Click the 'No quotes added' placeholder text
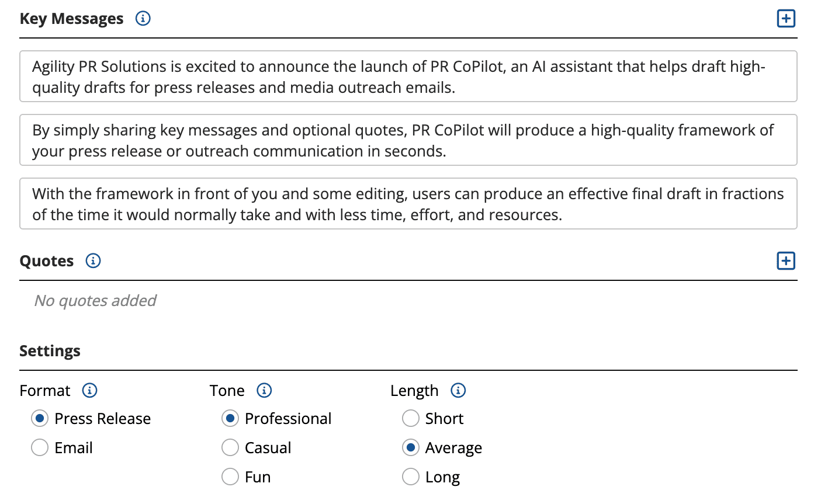The height and width of the screenshot is (504, 821). point(96,300)
